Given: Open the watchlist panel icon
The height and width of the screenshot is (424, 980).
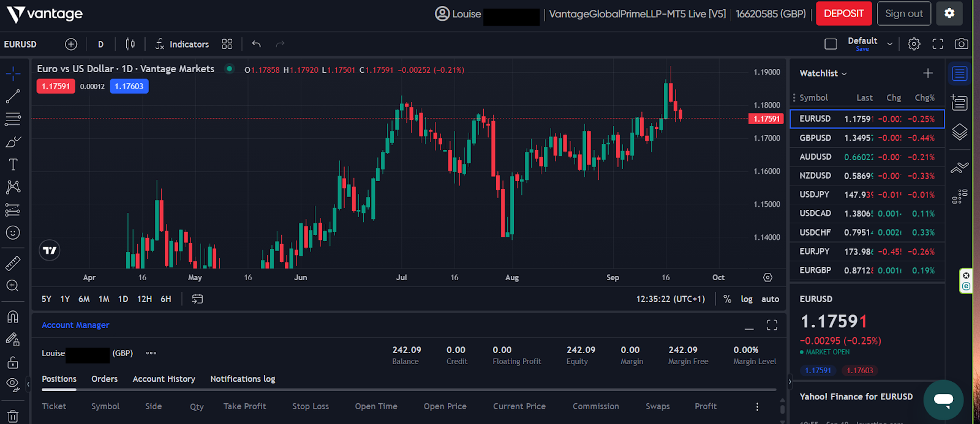Looking at the screenshot, I should point(960,74).
